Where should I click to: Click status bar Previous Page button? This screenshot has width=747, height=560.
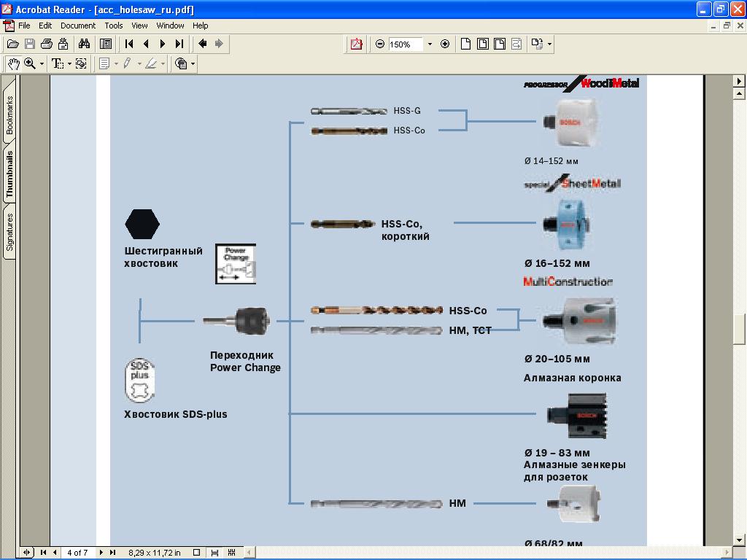55,553
